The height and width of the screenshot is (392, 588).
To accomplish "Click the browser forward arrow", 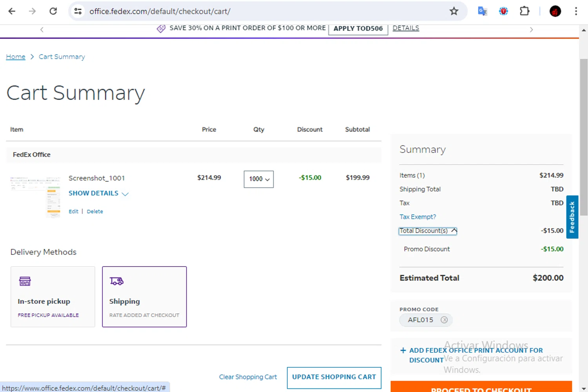I will [32, 11].
